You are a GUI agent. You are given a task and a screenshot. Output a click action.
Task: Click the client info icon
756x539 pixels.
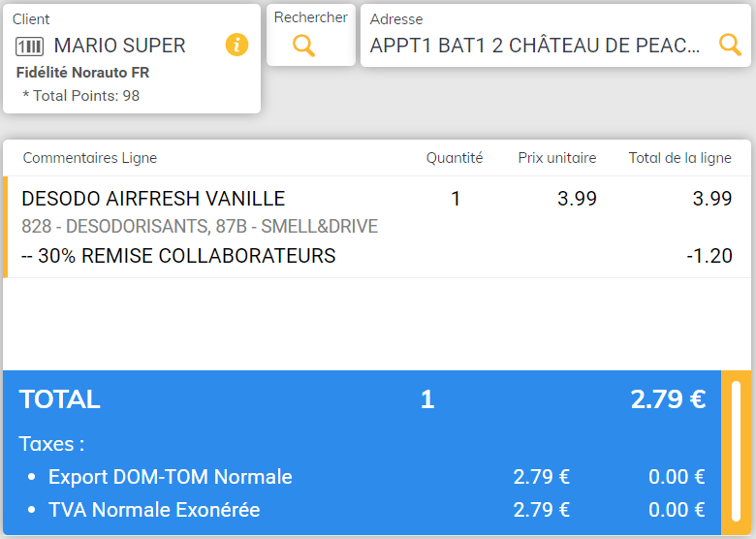pyautogui.click(x=236, y=45)
